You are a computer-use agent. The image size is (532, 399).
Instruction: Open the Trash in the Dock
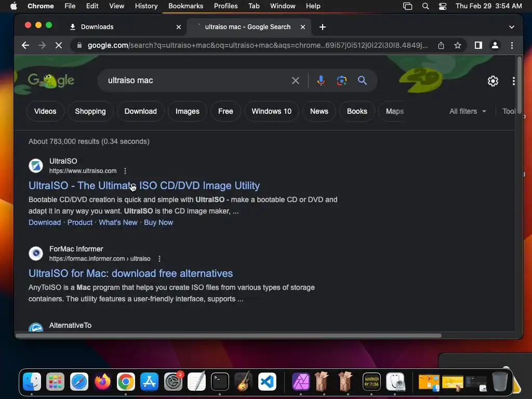pos(500,382)
